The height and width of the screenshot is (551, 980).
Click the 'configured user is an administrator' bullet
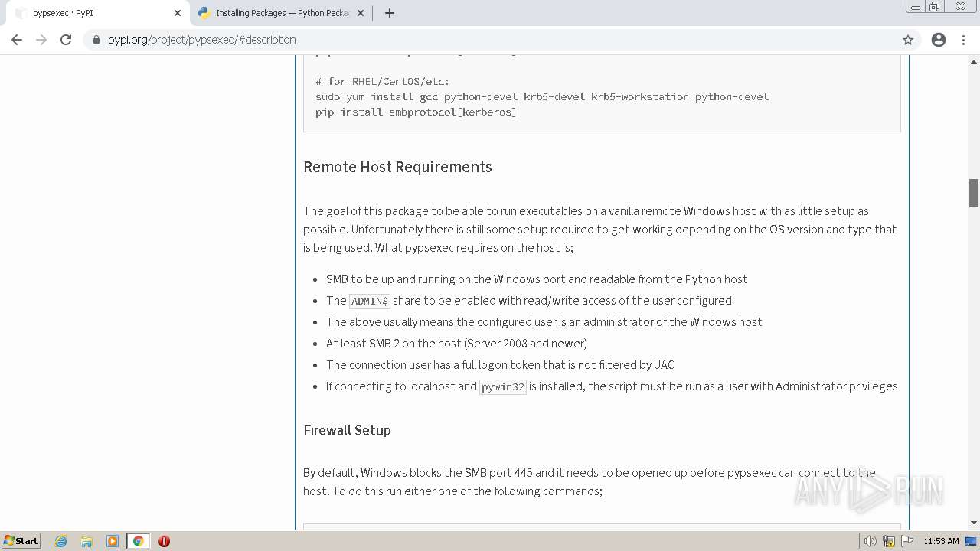coord(544,322)
